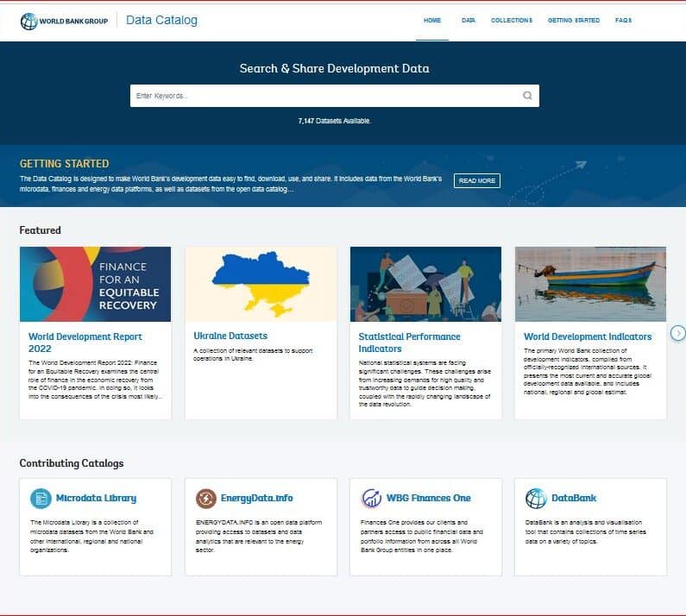Viewport: 686px width, 616px height.
Task: Focus the Enter Keywords search field
Action: pos(324,96)
